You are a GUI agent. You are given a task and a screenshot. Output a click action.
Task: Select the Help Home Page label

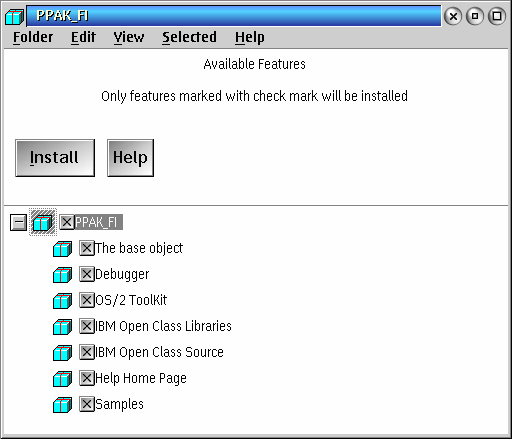[141, 378]
